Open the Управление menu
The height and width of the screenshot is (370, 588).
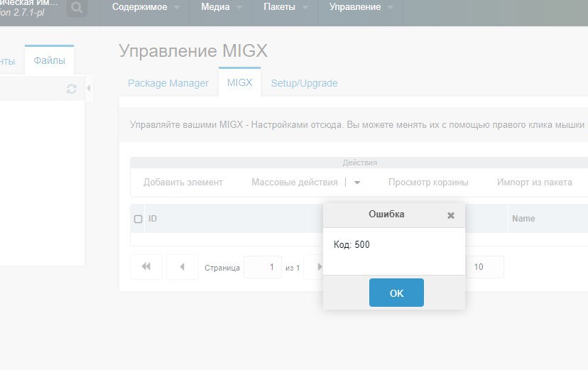click(x=361, y=7)
